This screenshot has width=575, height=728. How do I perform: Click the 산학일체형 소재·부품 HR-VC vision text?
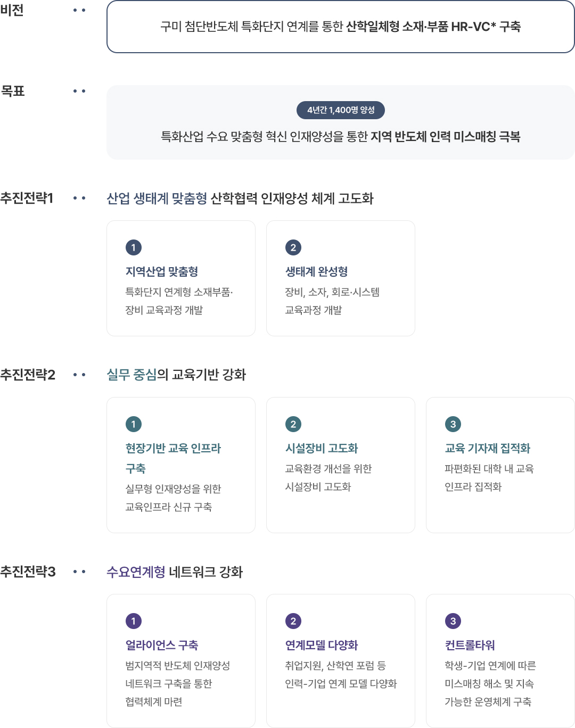pyautogui.click(x=433, y=27)
